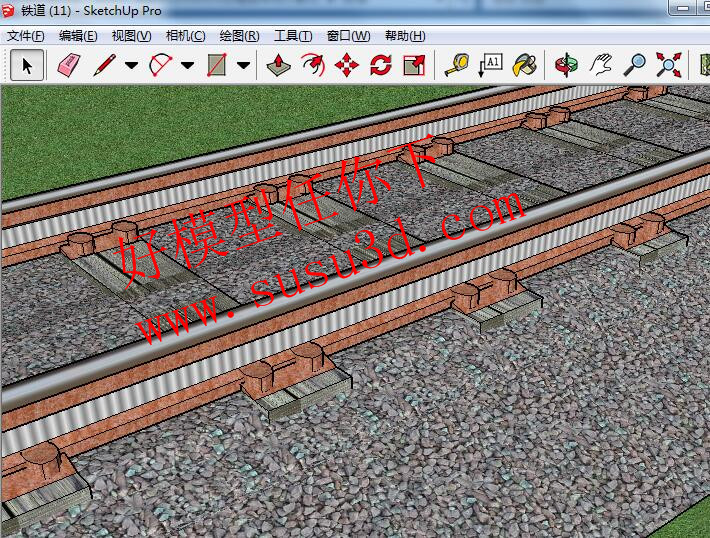Select the Scale tool
This screenshot has width=710, height=538.
coord(414,65)
